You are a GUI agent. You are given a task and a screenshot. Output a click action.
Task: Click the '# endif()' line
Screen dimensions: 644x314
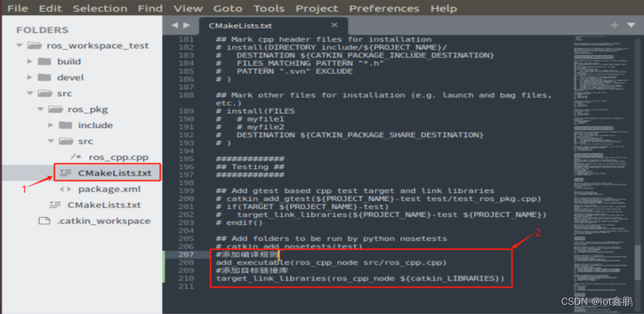pyautogui.click(x=239, y=222)
